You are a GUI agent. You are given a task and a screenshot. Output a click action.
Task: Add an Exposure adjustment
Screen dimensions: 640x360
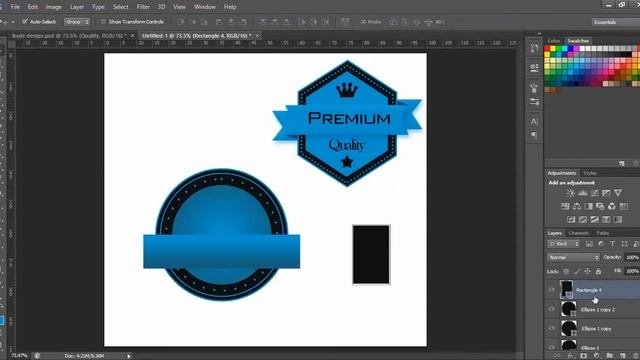click(606, 193)
